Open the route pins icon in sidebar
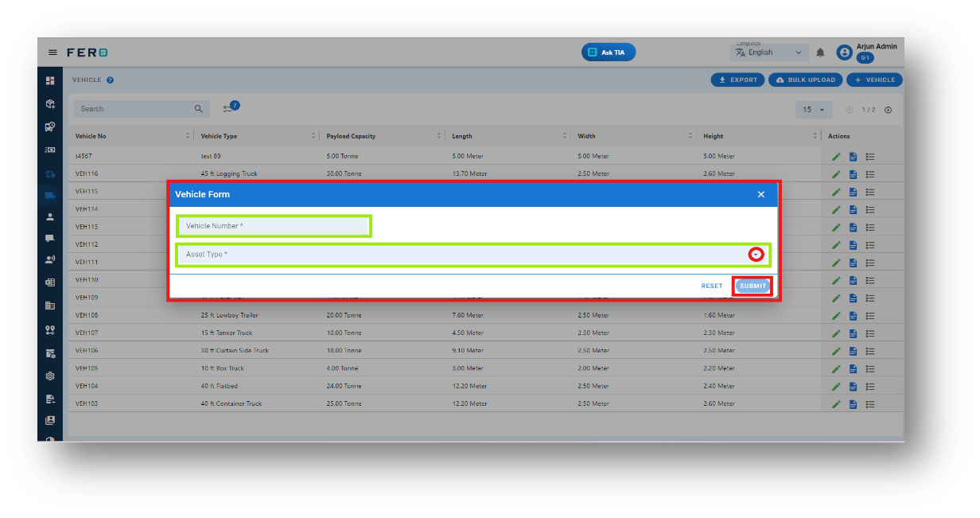The height and width of the screenshot is (518, 980). click(x=50, y=329)
